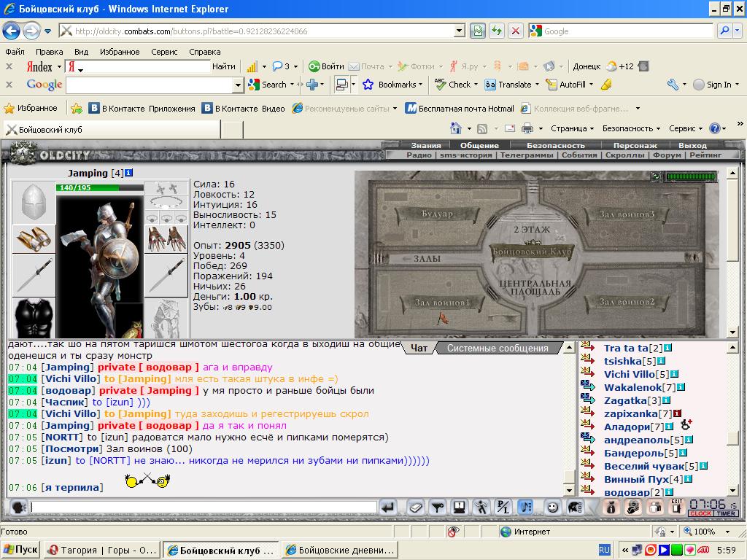The image size is (747, 560).
Task: Open the Сервис IE command bar dropdown
Action: [686, 128]
